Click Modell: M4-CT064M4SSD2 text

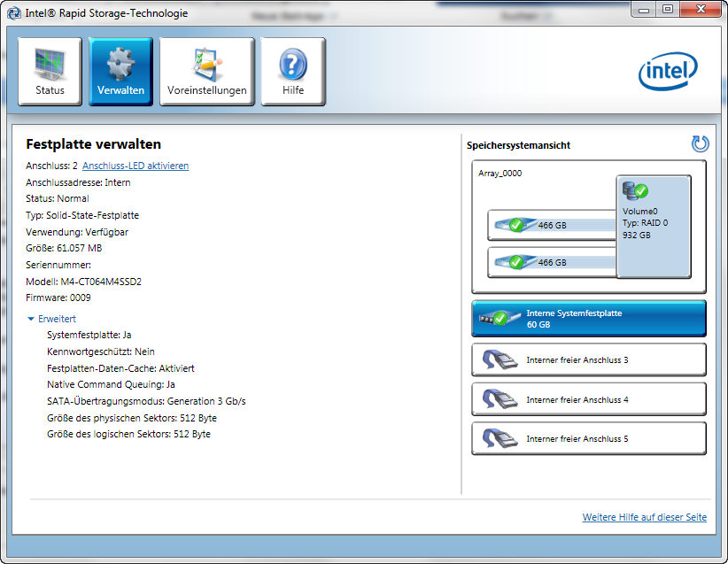83,282
